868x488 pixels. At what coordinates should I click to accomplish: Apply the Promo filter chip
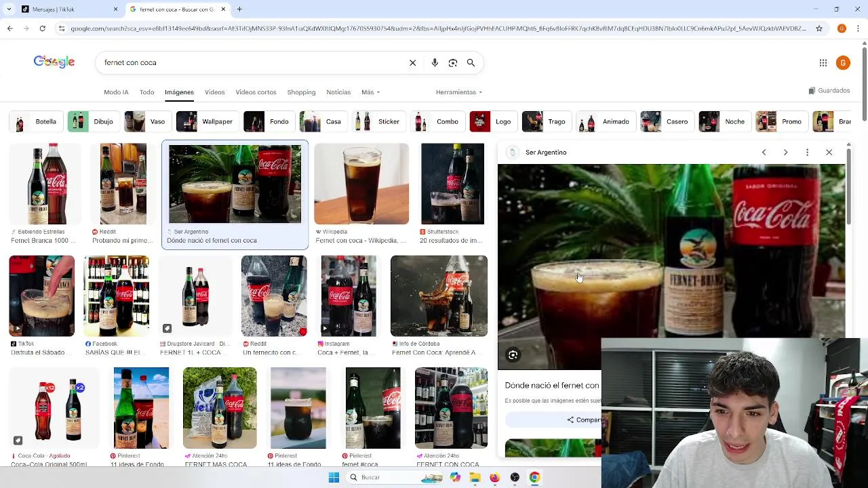[x=782, y=122]
